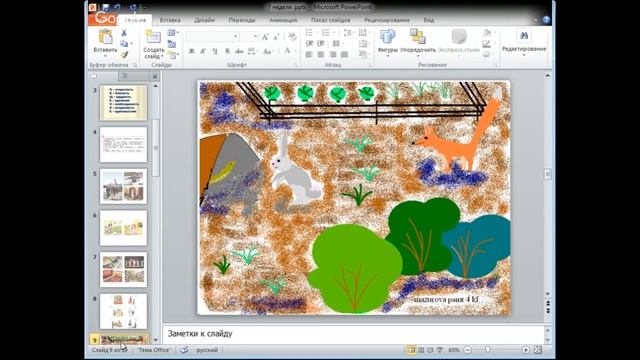Click русский language button in status bar
640x360 pixels.
(x=207, y=350)
